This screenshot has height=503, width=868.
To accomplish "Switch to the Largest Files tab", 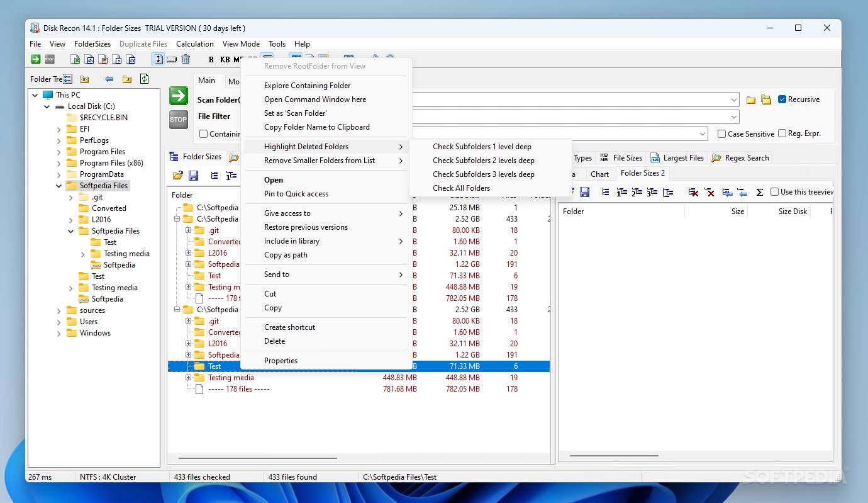I will pyautogui.click(x=677, y=158).
